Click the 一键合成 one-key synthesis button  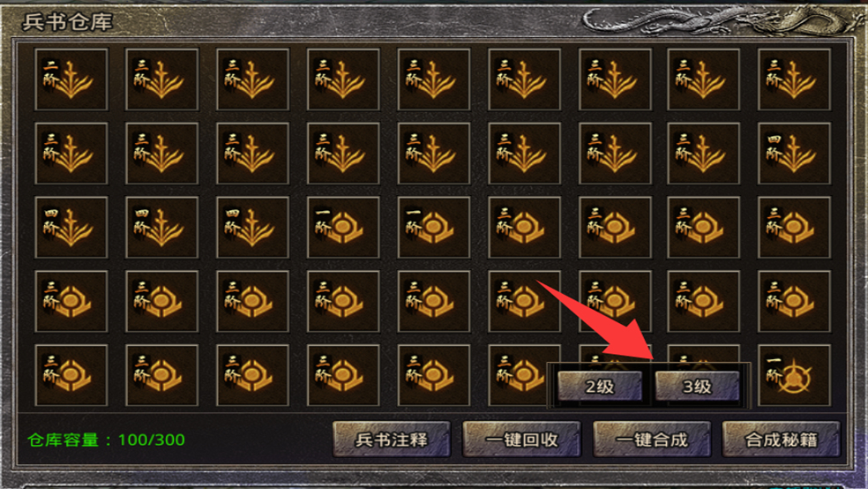(652, 440)
